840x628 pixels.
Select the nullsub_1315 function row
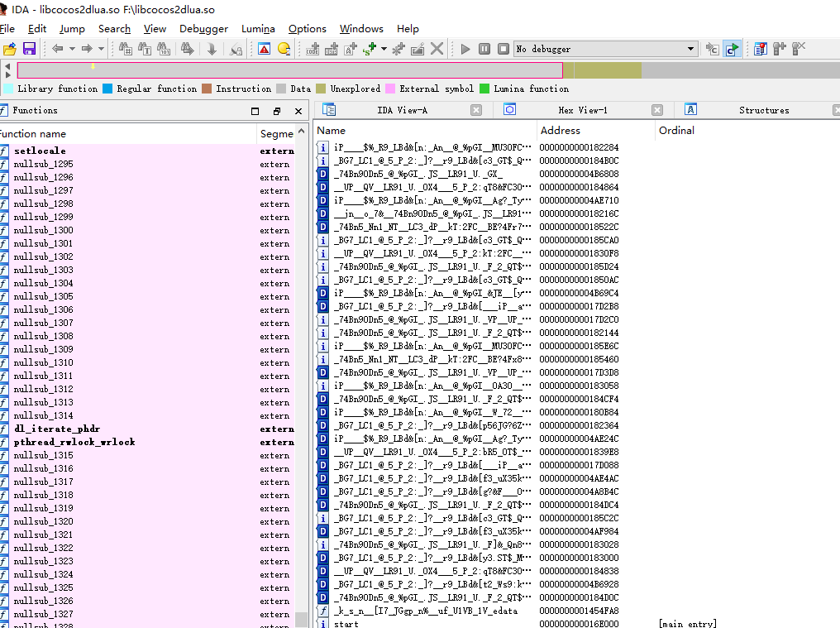coord(147,455)
